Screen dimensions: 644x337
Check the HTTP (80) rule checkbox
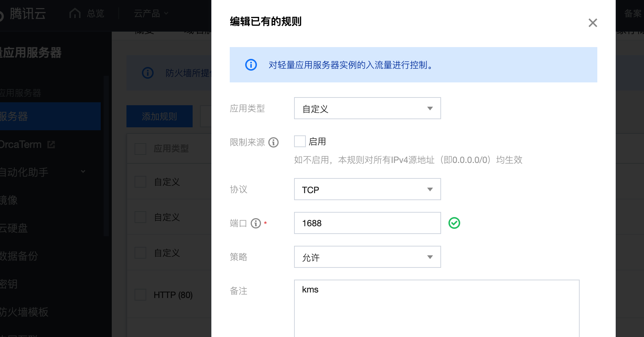pyautogui.click(x=140, y=295)
